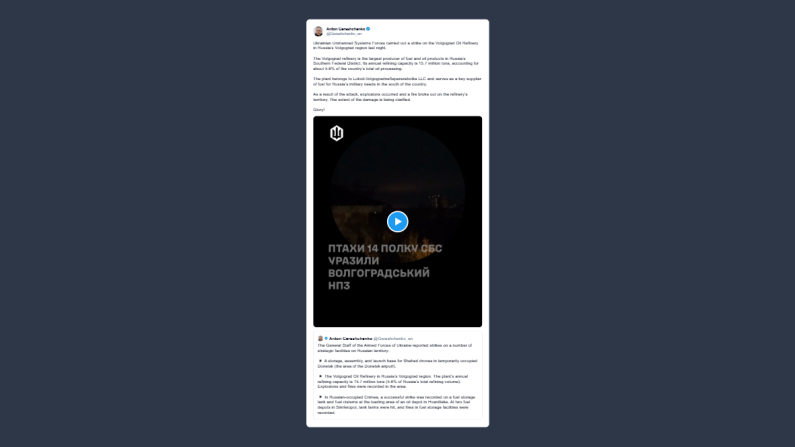Click the dark circular video preview frame
Image resolution: width=795 pixels, height=447 pixels.
tap(398, 193)
